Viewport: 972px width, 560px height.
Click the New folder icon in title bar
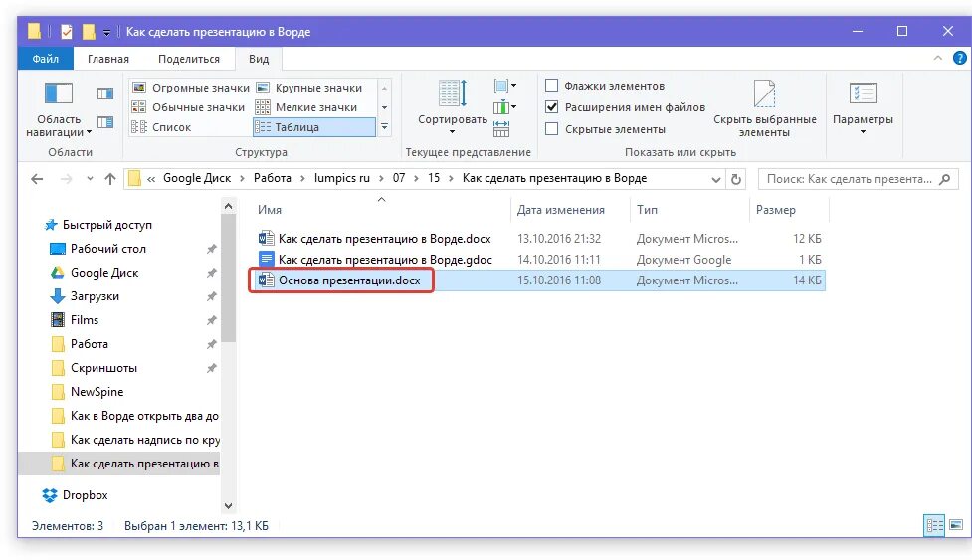point(89,31)
